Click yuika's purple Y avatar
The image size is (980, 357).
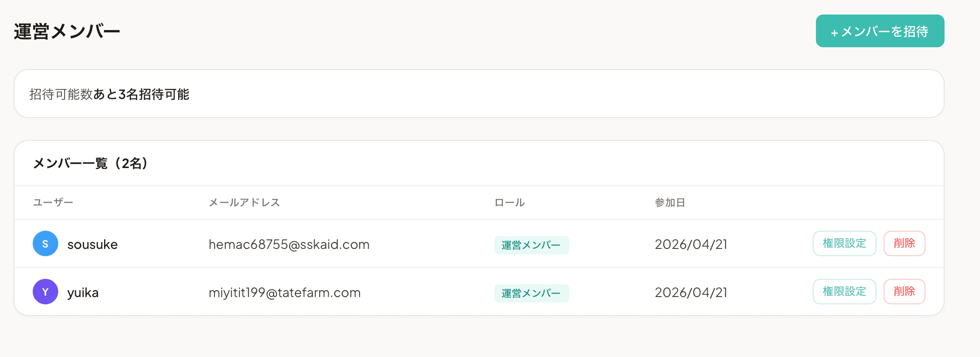coord(45,292)
